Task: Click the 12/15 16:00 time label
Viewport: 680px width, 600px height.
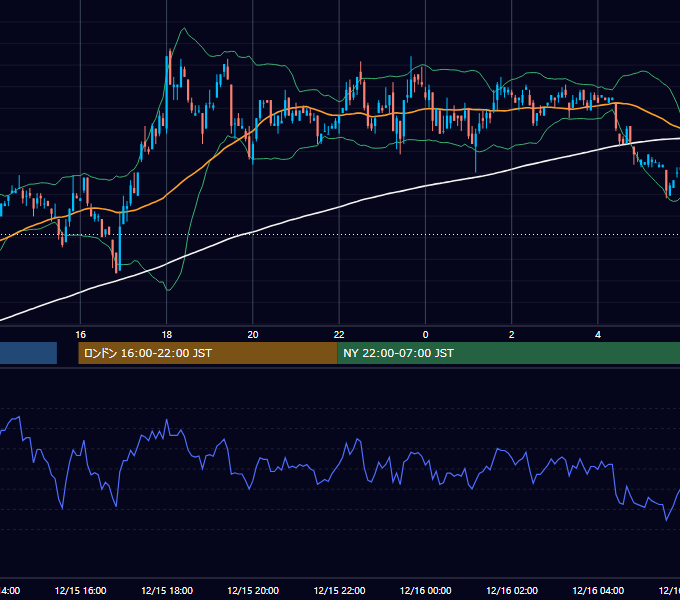Action: (x=81, y=591)
